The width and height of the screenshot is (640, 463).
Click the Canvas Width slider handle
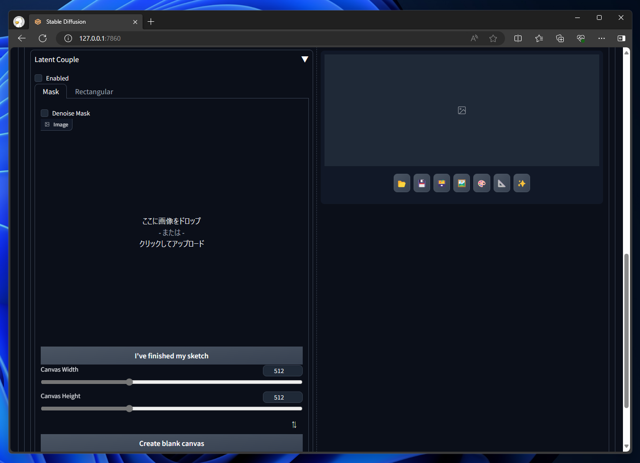(129, 382)
